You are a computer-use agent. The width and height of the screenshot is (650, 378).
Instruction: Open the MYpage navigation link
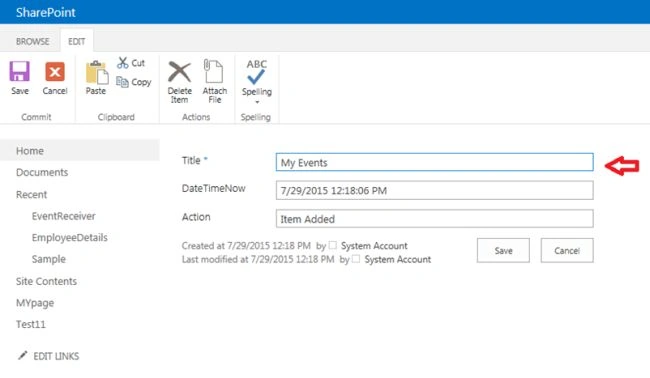[35, 303]
